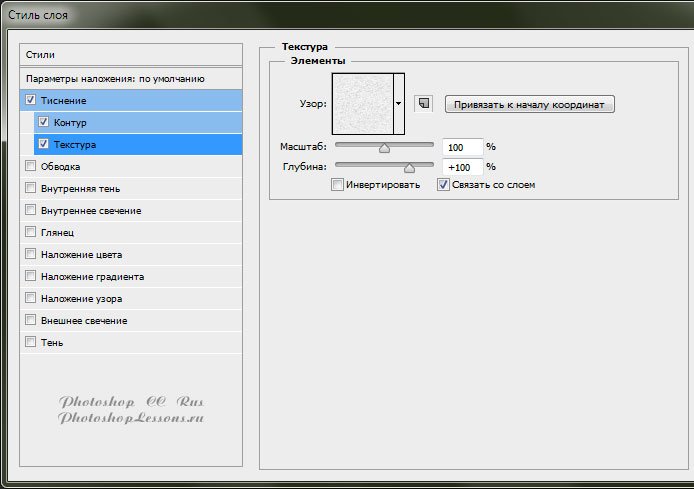The width and height of the screenshot is (694, 489).
Task: Enable the Обводка layer effect checkbox
Action: coord(30,167)
